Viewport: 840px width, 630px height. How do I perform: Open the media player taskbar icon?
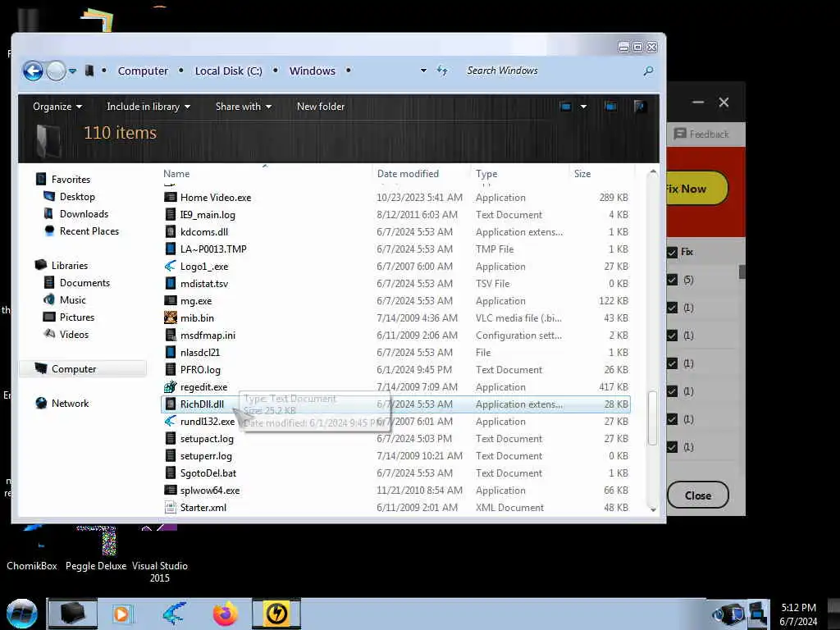121,614
